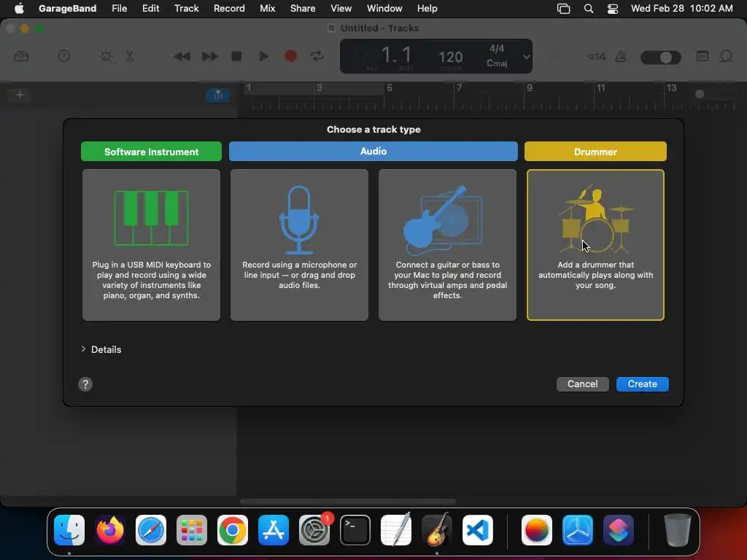Image resolution: width=747 pixels, height=560 pixels.
Task: Toggle the Catch playhead button
Action: (218, 96)
